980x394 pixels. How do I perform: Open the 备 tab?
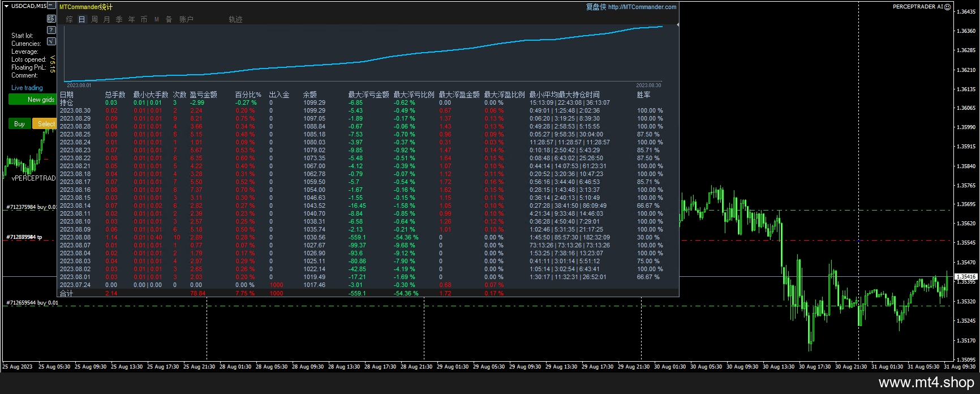click(x=169, y=19)
